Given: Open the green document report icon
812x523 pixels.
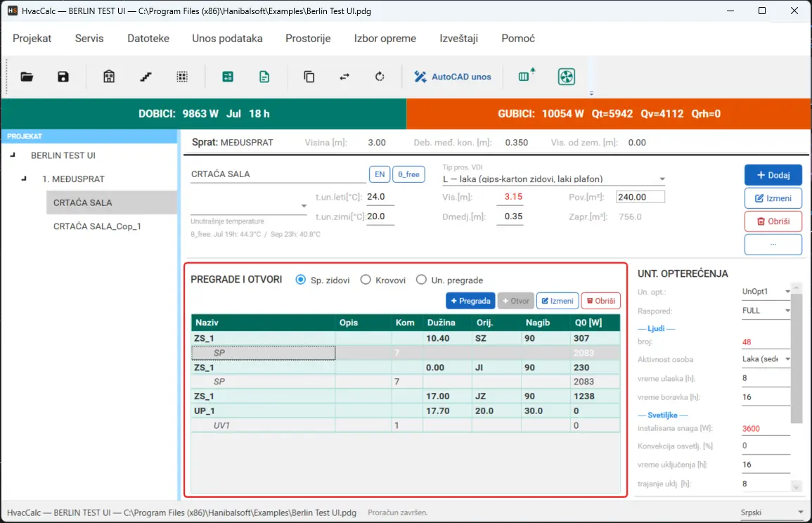Looking at the screenshot, I should click(264, 77).
